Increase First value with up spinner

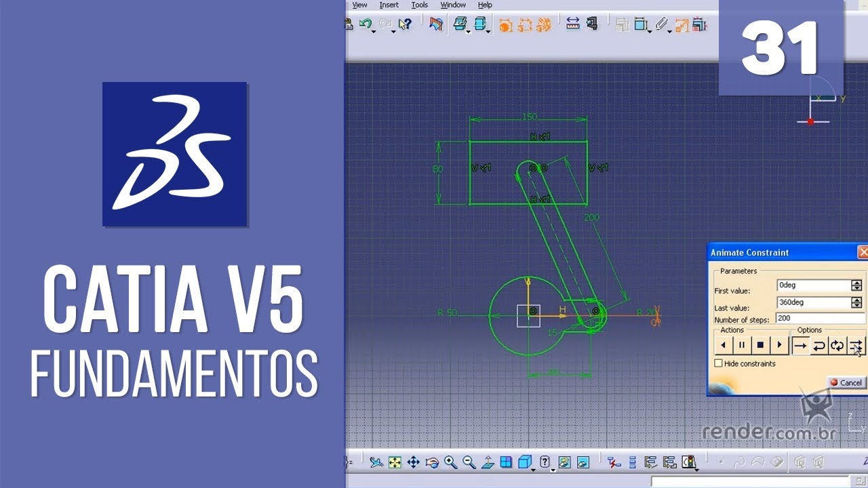857,283
